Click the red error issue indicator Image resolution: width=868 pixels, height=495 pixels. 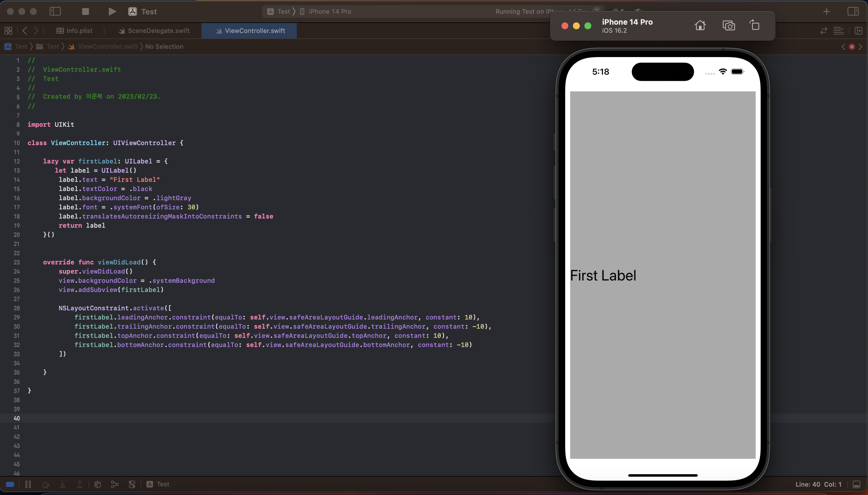[x=852, y=46]
